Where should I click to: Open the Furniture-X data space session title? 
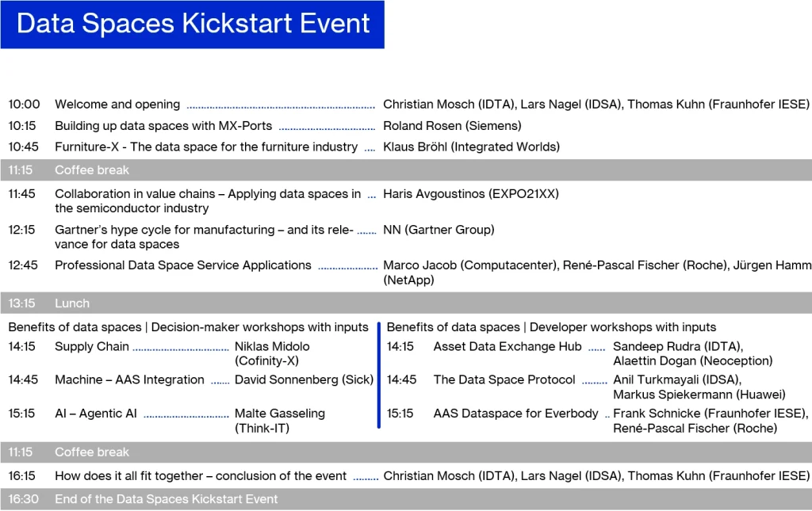[x=205, y=147]
